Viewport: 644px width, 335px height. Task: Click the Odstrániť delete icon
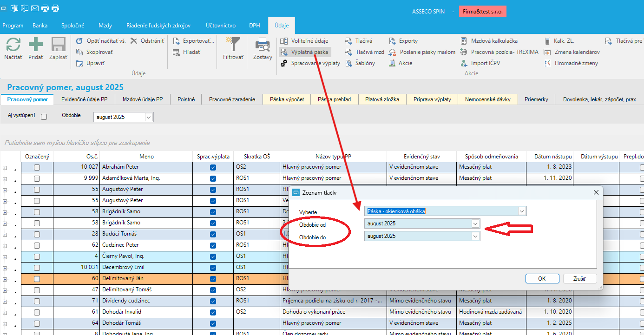point(134,41)
